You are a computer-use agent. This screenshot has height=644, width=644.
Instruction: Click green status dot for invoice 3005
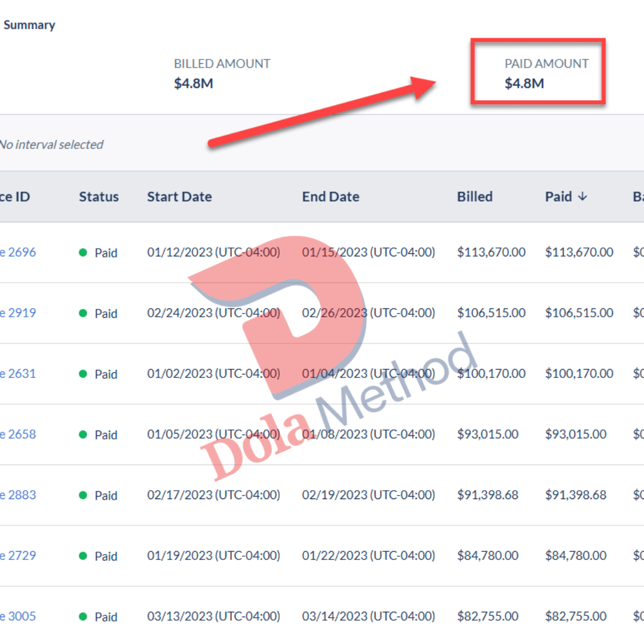pos(83,617)
